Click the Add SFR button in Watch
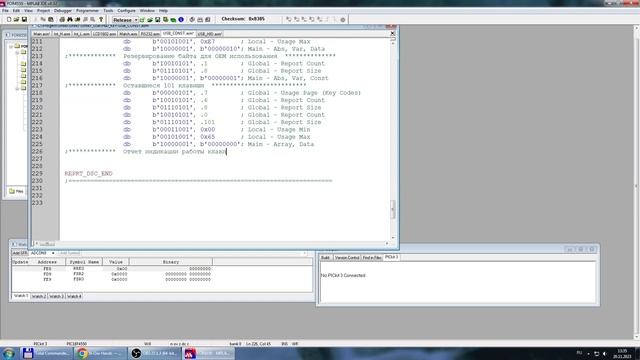 click(x=20, y=253)
